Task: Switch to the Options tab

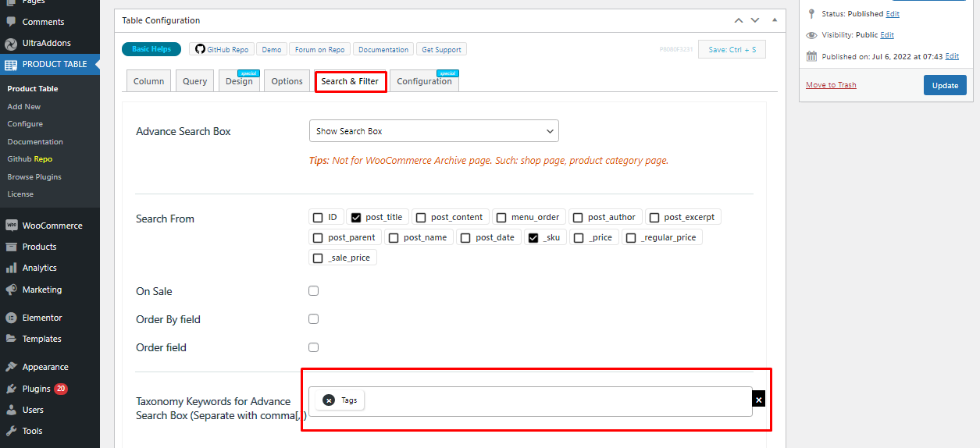Action: pos(287,81)
